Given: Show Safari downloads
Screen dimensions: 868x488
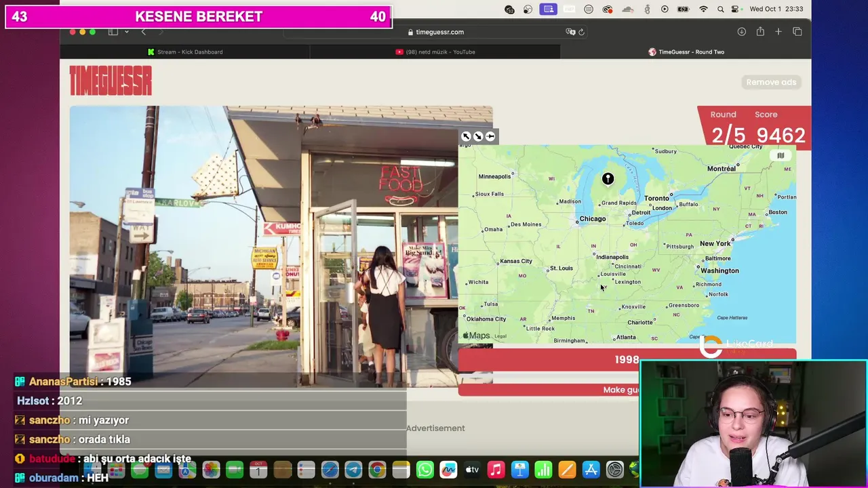Looking at the screenshot, I should [742, 32].
